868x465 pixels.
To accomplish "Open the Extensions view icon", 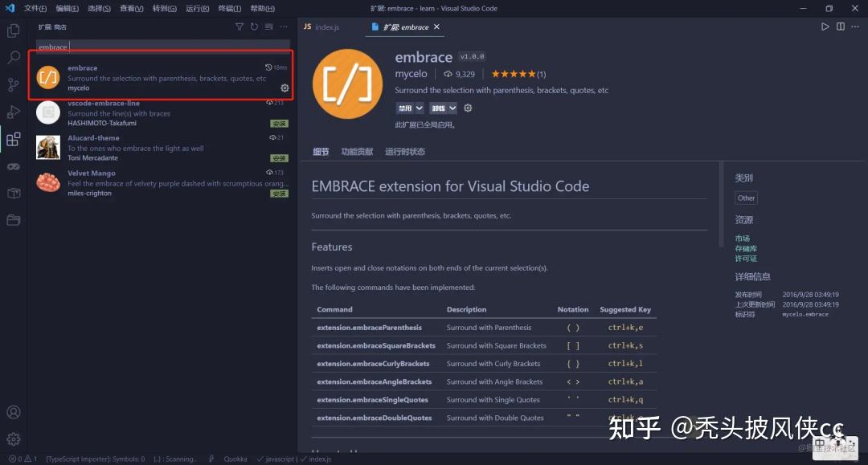I will 14,139.
